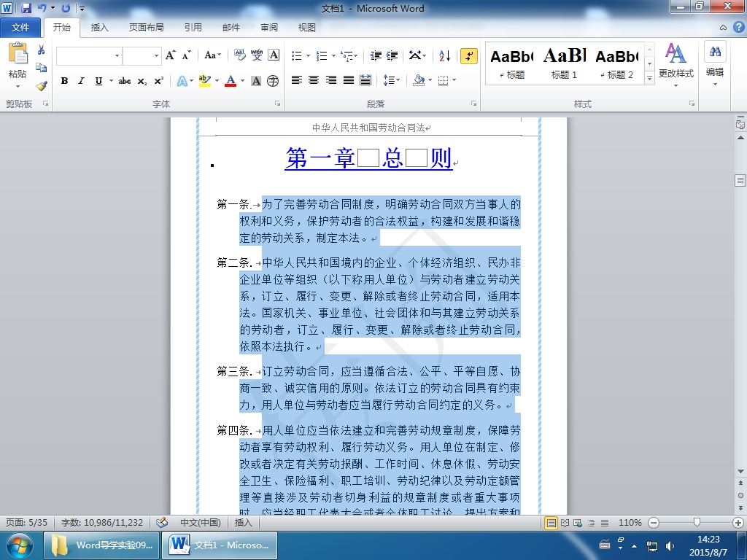Open the Font dialog launcher
This screenshot has width=747, height=560.
(277, 104)
